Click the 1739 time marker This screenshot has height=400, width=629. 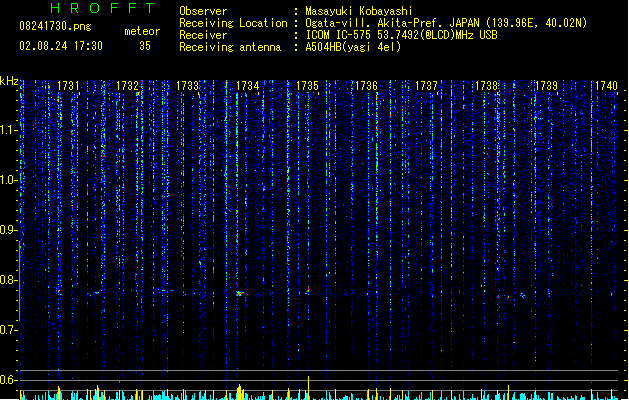tap(547, 86)
